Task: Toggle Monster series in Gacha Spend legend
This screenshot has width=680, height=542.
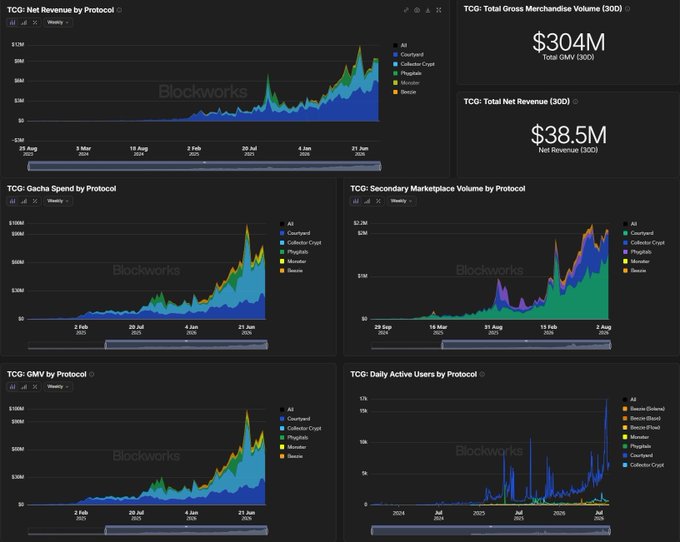Action: click(x=293, y=261)
